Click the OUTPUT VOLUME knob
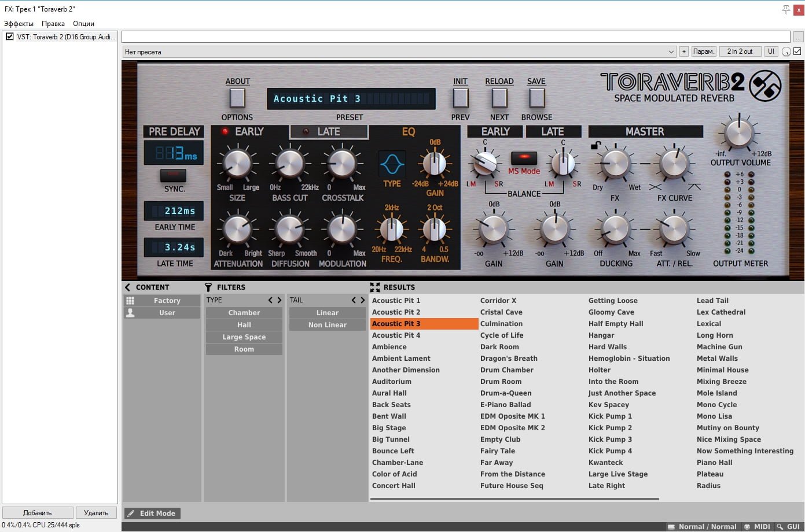Screen dimensions: 805x532 [739, 132]
